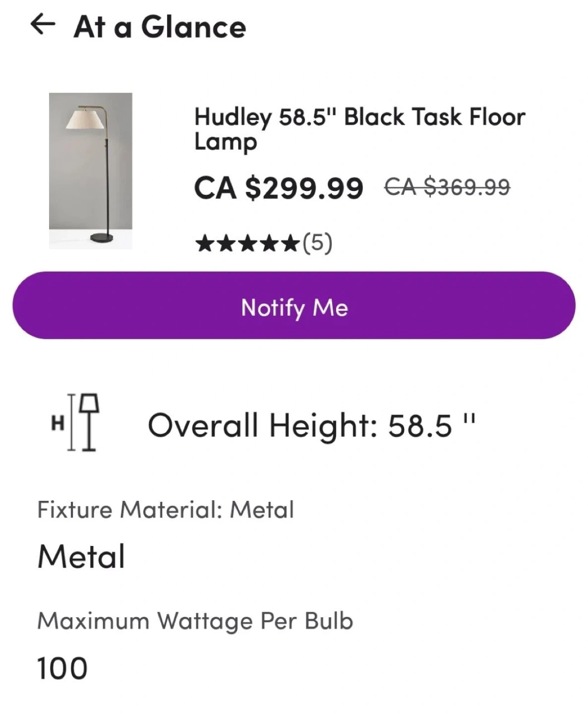Click the fifth star in the rating
Screen dimensions: 588x714
pyautogui.click(x=292, y=243)
